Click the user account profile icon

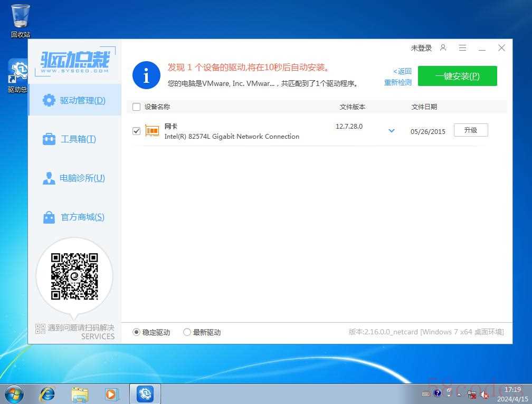click(443, 48)
